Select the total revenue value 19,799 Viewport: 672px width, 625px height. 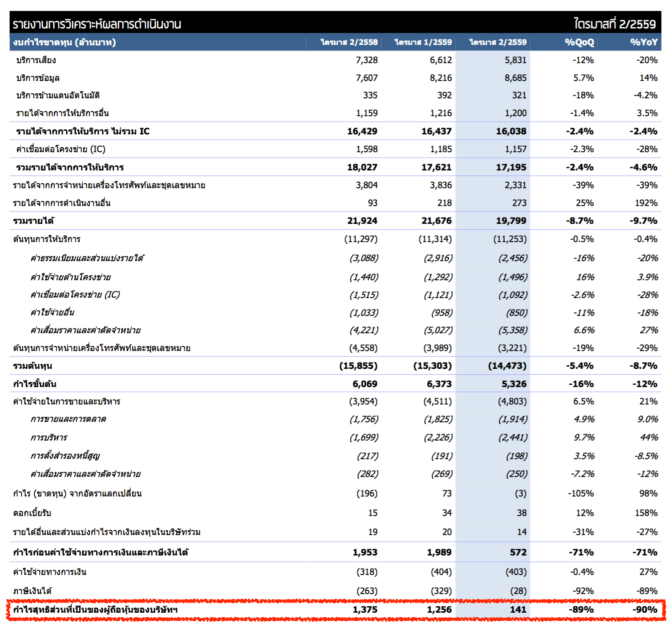pos(511,221)
